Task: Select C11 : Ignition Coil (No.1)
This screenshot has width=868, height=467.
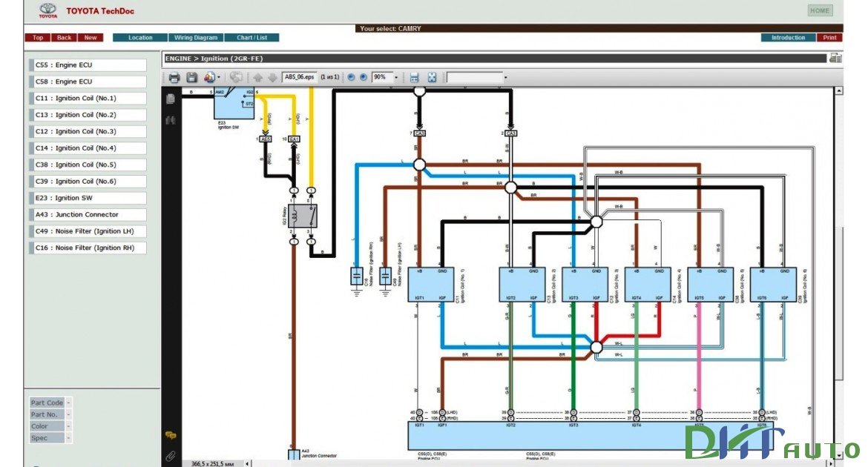Action: (x=88, y=99)
